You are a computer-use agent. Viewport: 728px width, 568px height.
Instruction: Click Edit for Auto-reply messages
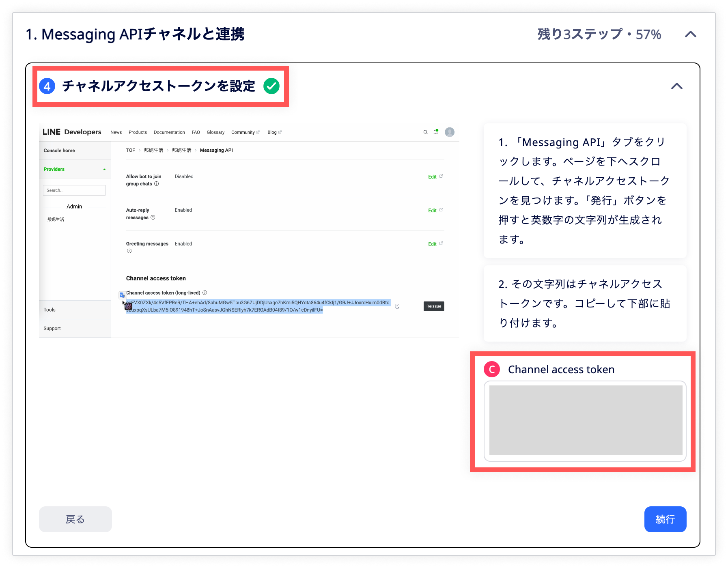435,210
